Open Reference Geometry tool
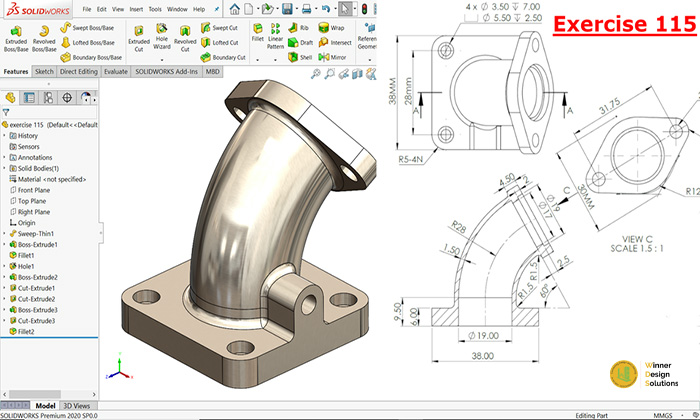The image size is (700, 420). tap(367, 36)
